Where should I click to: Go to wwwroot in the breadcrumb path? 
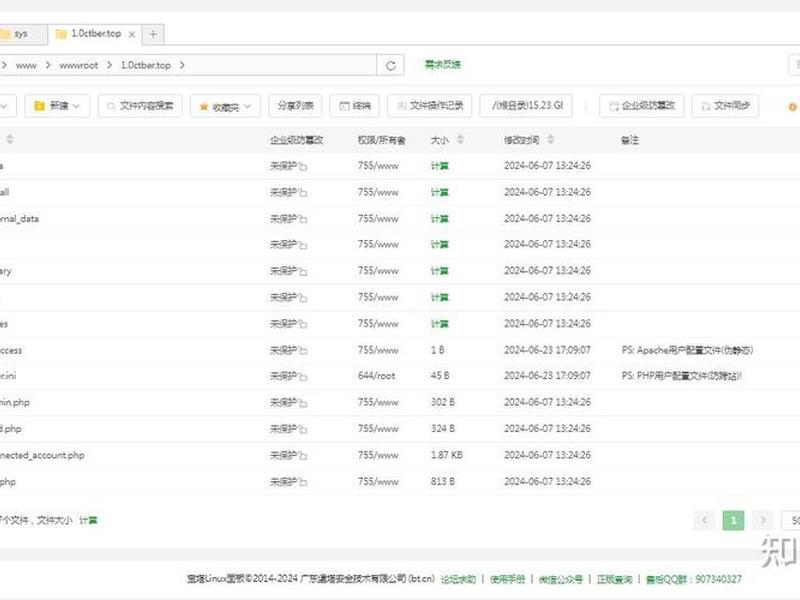click(x=79, y=65)
